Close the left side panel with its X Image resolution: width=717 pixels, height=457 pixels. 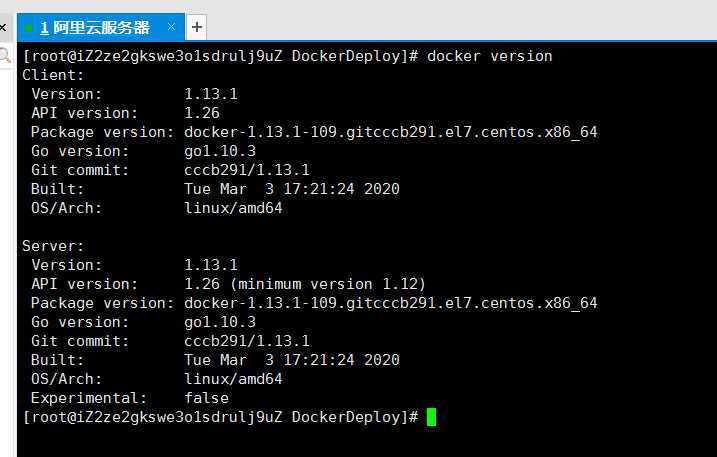click(x=3, y=27)
